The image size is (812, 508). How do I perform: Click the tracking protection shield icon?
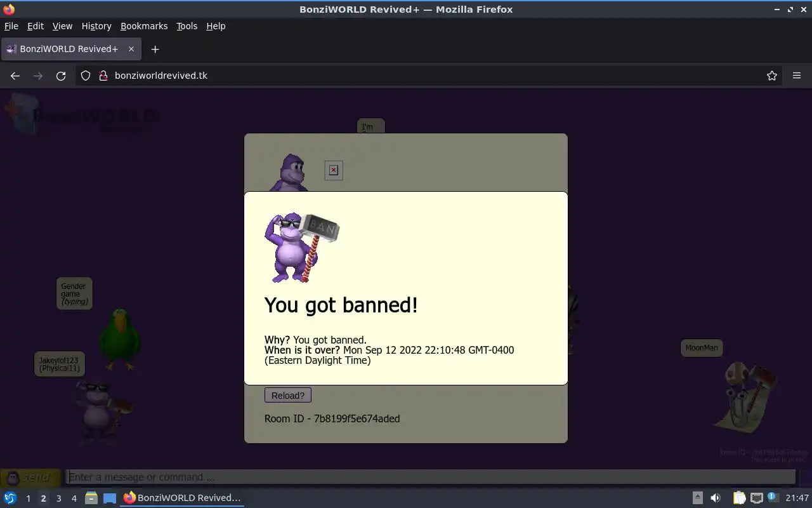point(86,76)
